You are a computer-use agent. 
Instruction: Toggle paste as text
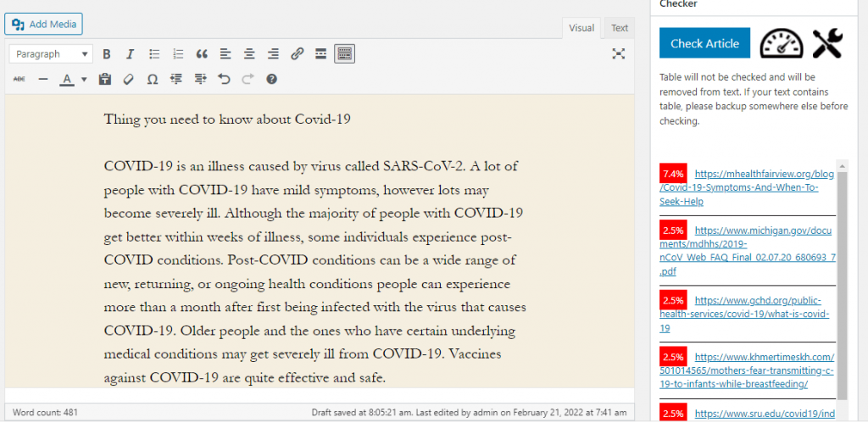pyautogui.click(x=104, y=79)
